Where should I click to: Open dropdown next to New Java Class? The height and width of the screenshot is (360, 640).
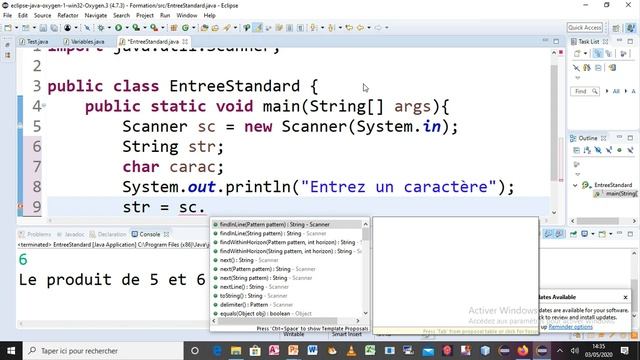coord(193,28)
